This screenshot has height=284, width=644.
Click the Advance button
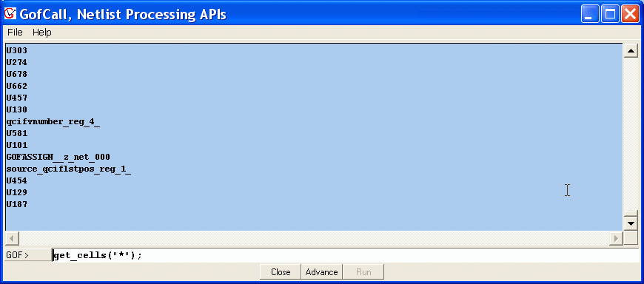[321, 272]
